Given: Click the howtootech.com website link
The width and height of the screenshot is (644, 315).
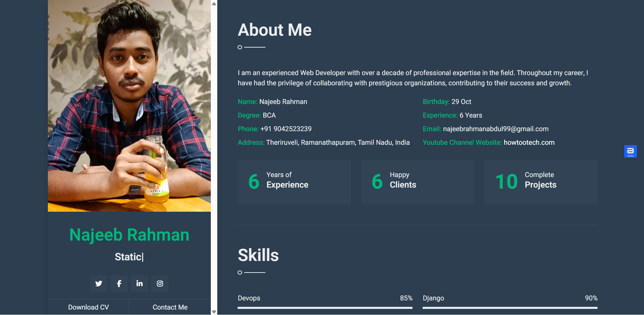Looking at the screenshot, I should click(x=529, y=143).
